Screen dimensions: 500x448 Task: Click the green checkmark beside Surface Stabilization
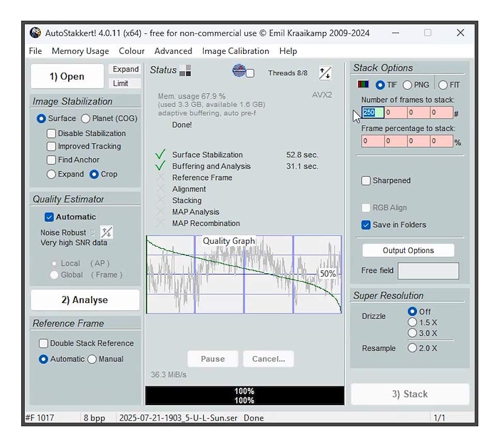point(161,154)
